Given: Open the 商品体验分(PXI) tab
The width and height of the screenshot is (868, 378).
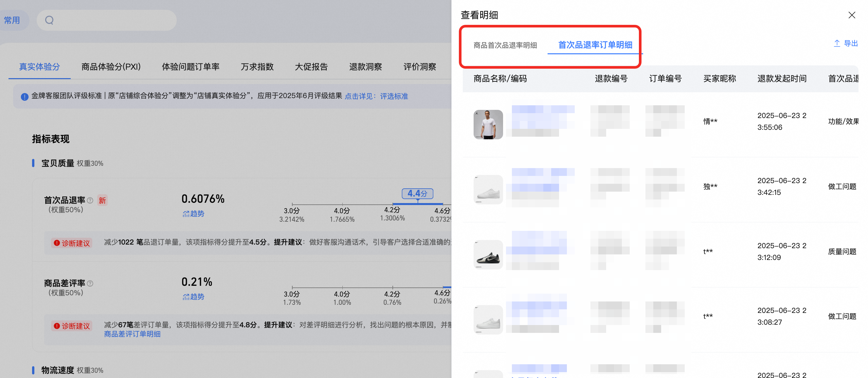Looking at the screenshot, I should click(111, 67).
